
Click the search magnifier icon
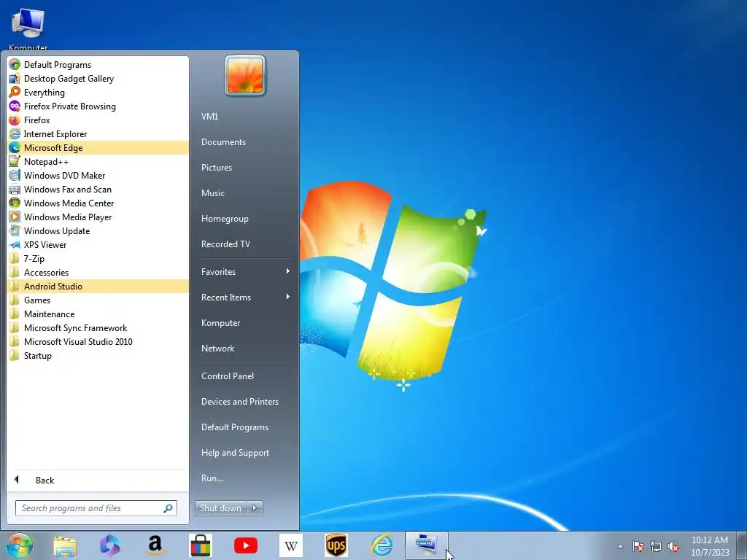pyautogui.click(x=168, y=508)
